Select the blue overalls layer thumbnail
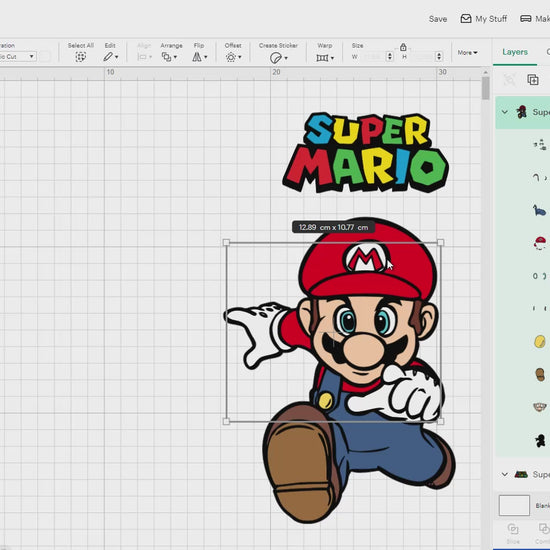The image size is (550, 550). [540, 210]
